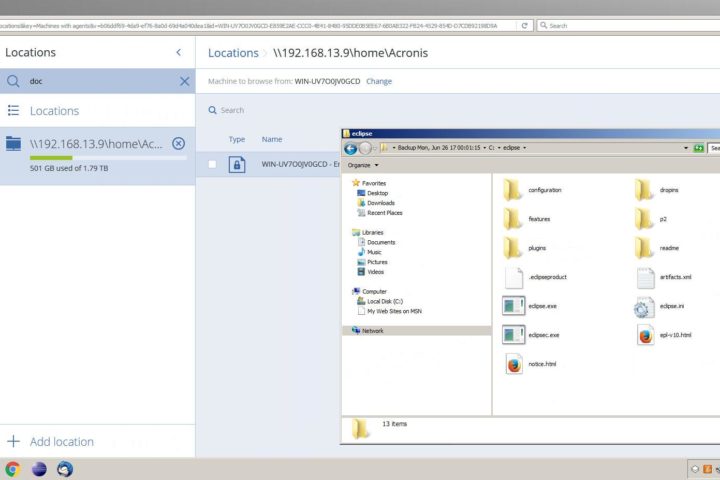
Task: Open Chrome from the taskbar
Action: coord(12,469)
